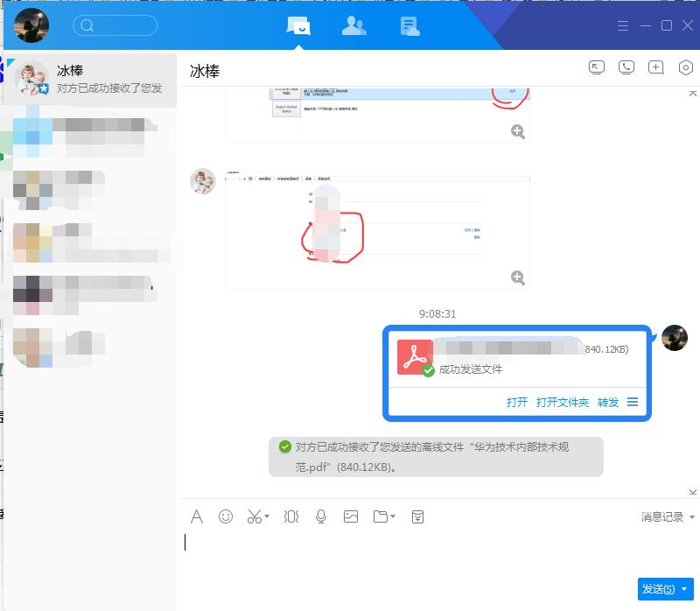The width and height of the screenshot is (700, 611).
Task: Switch to the contacts panel icon
Action: [x=353, y=26]
